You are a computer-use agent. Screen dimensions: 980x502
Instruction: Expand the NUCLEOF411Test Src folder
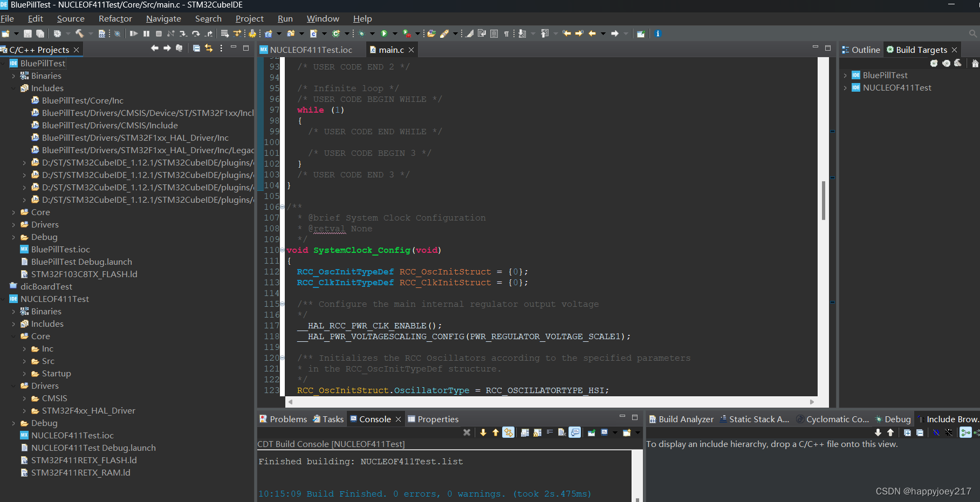[24, 361]
